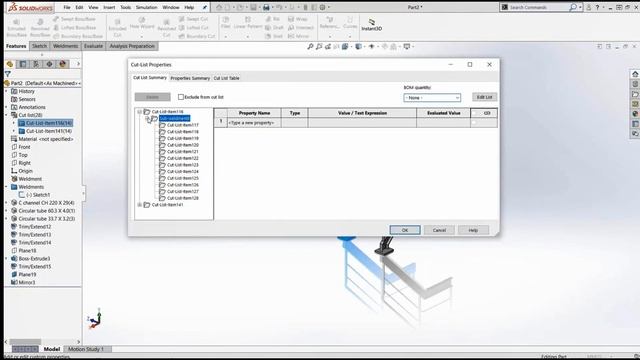Screen dimensions: 640x360
Task: Switch to the Evaluate ribbon tab
Action: coord(93,46)
